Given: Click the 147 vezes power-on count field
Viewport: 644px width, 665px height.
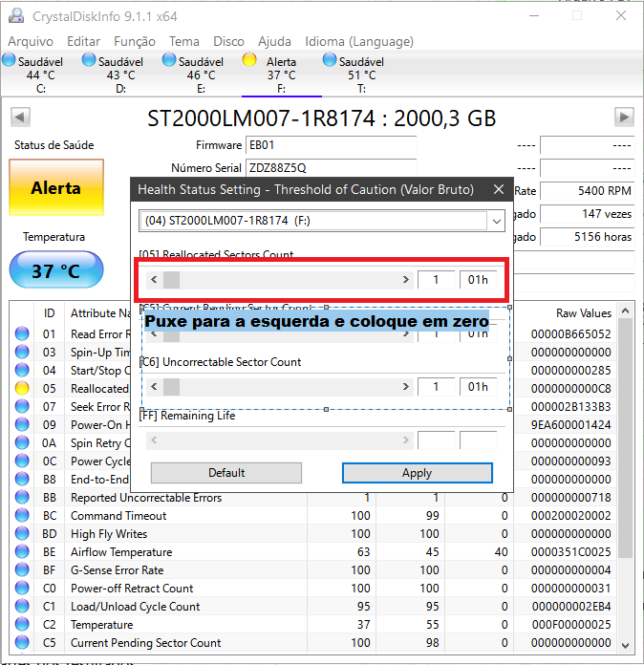Looking at the screenshot, I should click(588, 214).
